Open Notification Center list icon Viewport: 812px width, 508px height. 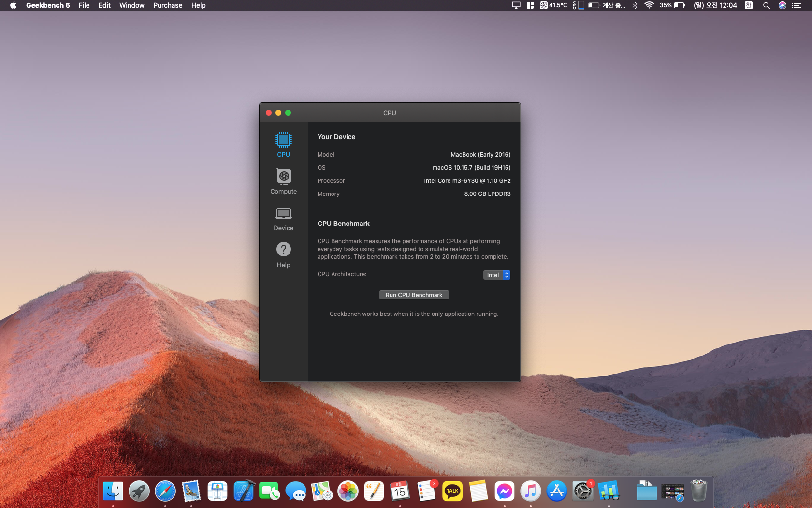(x=797, y=5)
